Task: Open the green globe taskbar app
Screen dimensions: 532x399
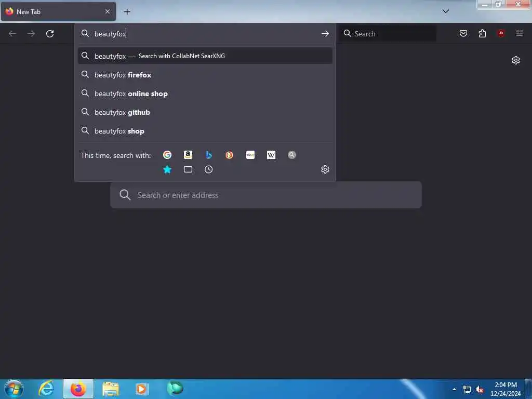Action: (x=175, y=388)
